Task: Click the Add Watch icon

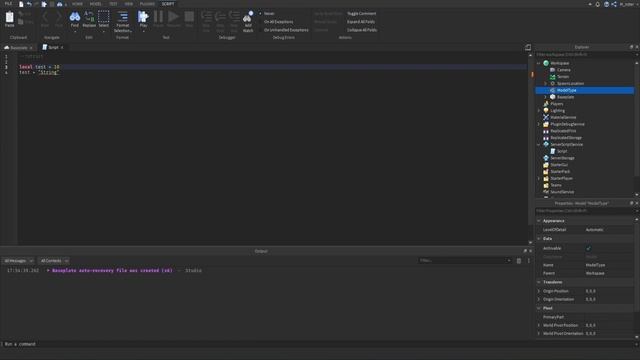Action: pos(248,17)
